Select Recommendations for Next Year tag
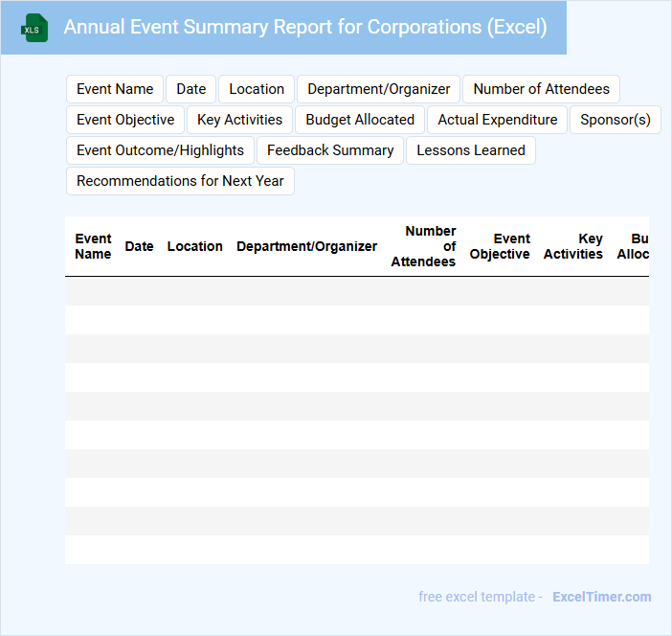The width and height of the screenshot is (672, 636). pyautogui.click(x=180, y=181)
